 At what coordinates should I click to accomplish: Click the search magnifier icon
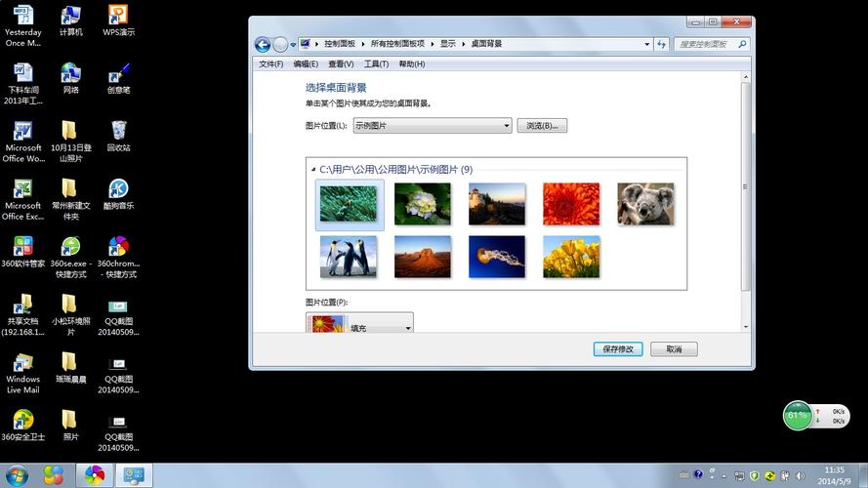point(742,44)
